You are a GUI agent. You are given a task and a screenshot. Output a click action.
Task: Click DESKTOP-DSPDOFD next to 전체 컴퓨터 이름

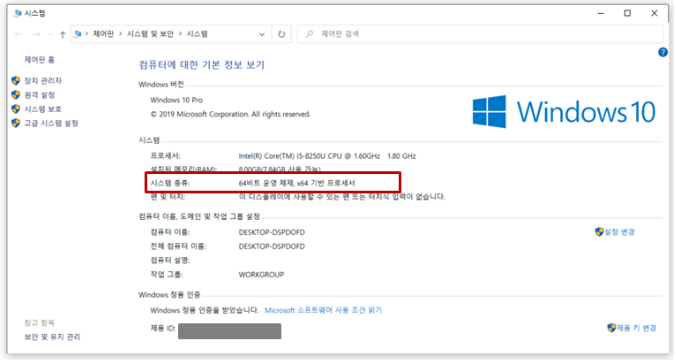tap(272, 247)
